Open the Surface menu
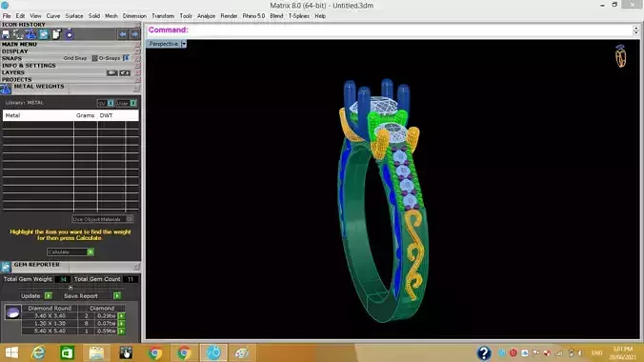Image resolution: width=644 pixels, height=362 pixels. coord(74,16)
